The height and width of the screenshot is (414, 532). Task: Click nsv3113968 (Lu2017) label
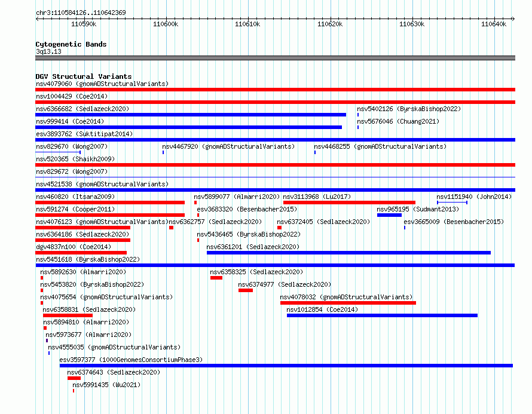coord(317,197)
